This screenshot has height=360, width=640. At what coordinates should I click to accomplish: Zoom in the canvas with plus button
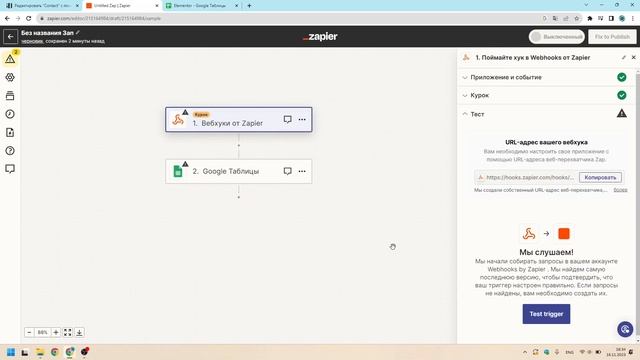pyautogui.click(x=56, y=332)
